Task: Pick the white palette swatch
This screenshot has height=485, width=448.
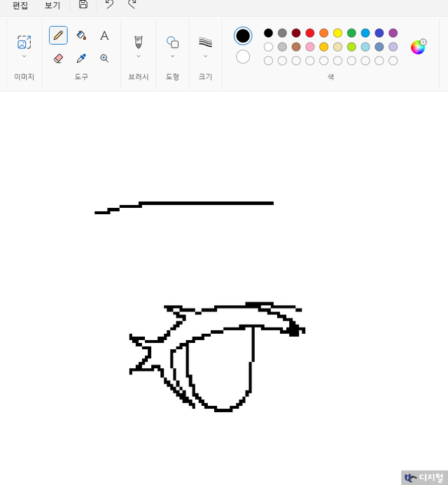Action: click(x=268, y=47)
